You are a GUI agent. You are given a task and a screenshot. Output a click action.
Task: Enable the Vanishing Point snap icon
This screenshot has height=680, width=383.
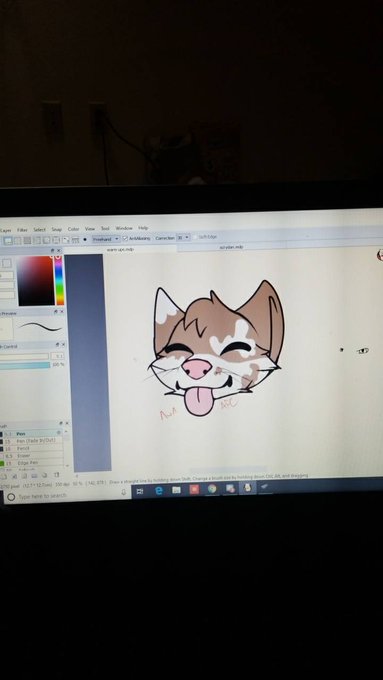pyautogui.click(x=37, y=240)
